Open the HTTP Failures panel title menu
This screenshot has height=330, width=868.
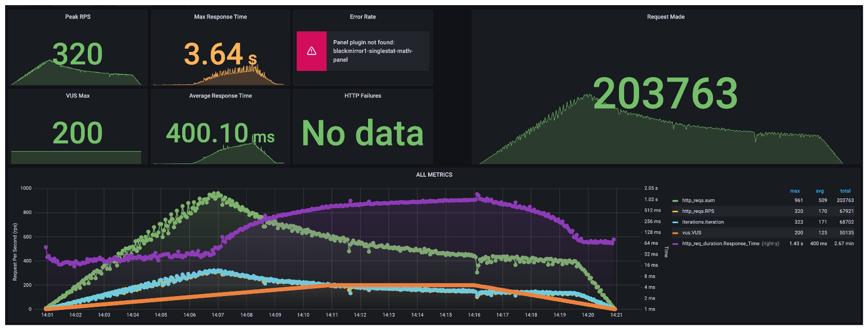[x=362, y=96]
